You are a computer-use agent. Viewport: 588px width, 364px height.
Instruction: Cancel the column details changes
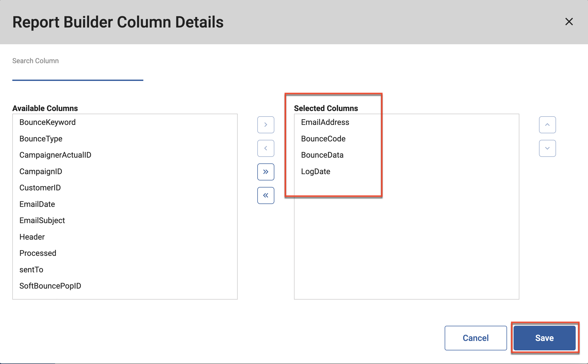[476, 338]
